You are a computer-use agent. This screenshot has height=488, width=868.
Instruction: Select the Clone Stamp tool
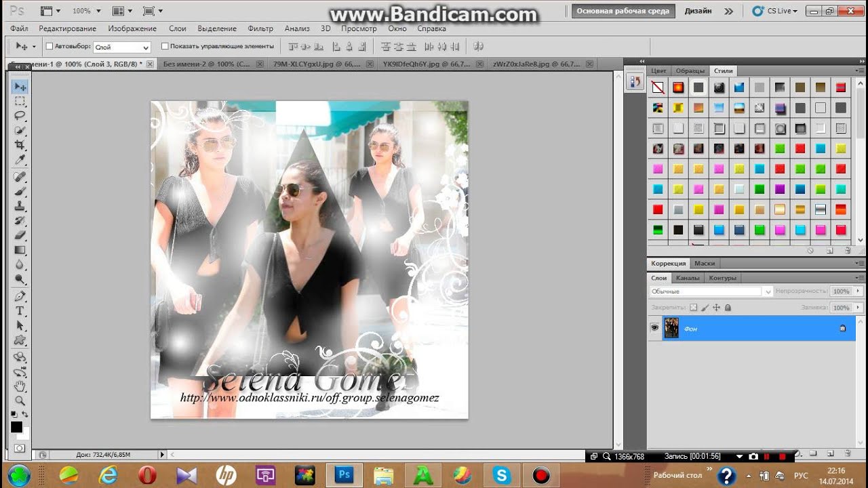[20, 206]
